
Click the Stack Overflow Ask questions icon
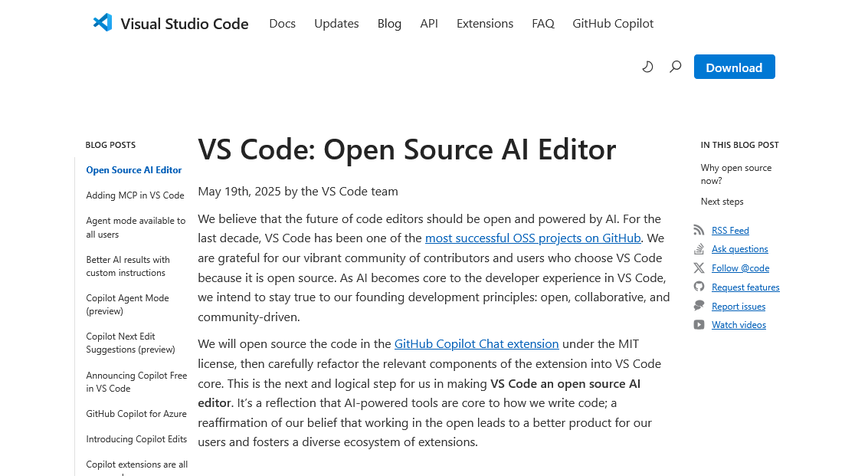click(699, 249)
